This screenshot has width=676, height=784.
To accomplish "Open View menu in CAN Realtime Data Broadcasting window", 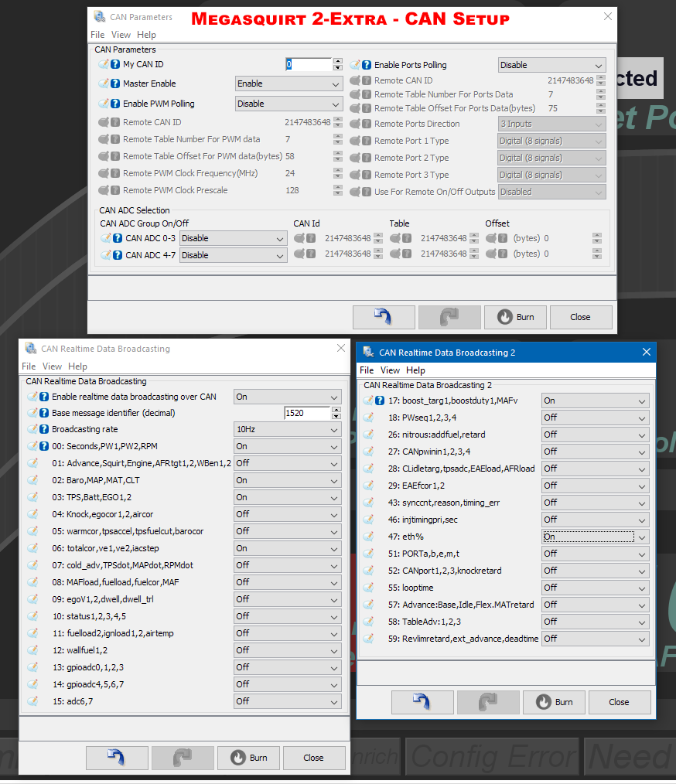I will tap(52, 366).
